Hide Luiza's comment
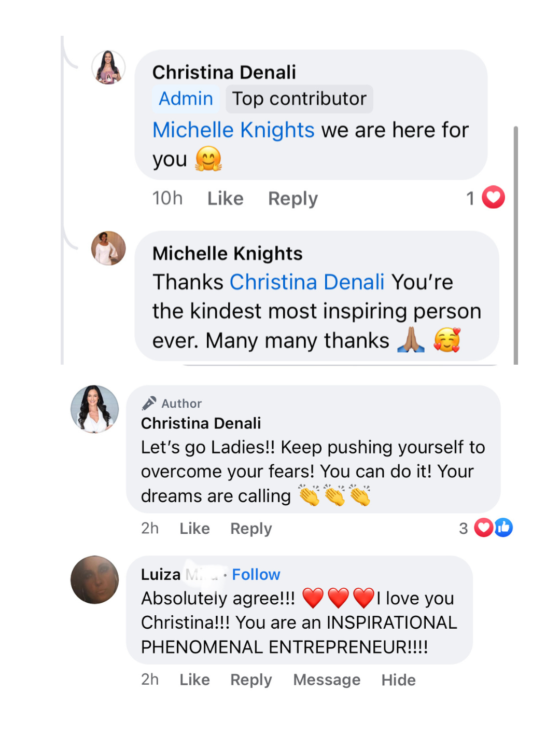 [398, 680]
